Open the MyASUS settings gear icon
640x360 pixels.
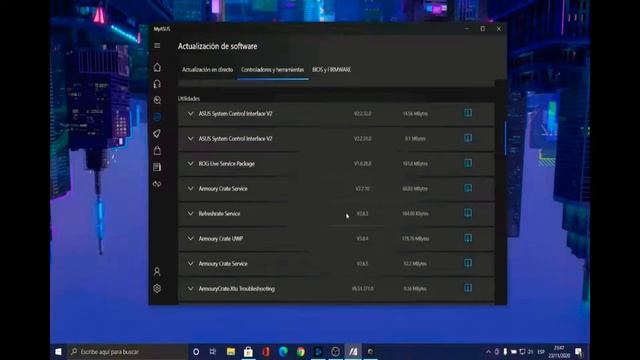click(x=157, y=289)
